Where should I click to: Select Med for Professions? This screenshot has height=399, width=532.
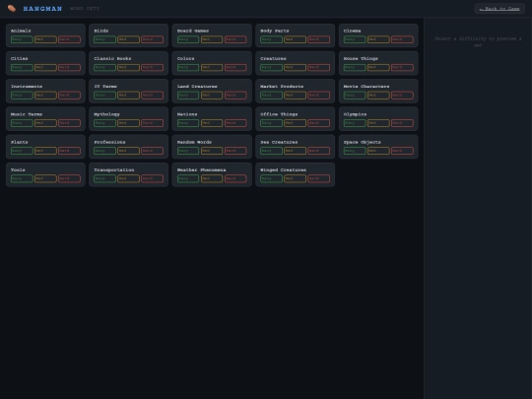(x=129, y=151)
